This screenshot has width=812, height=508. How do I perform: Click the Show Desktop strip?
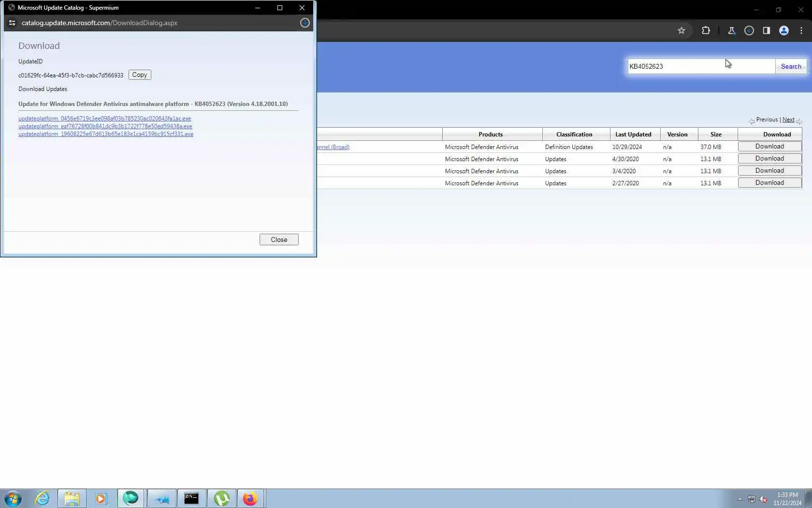click(x=808, y=498)
